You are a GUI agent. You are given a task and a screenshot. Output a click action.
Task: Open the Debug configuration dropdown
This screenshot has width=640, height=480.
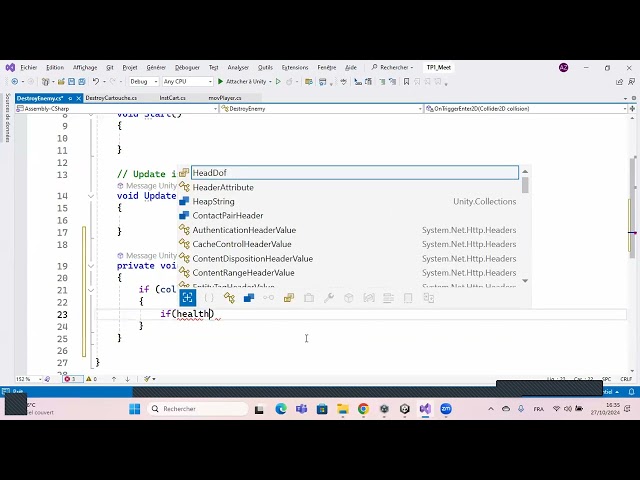click(144, 82)
